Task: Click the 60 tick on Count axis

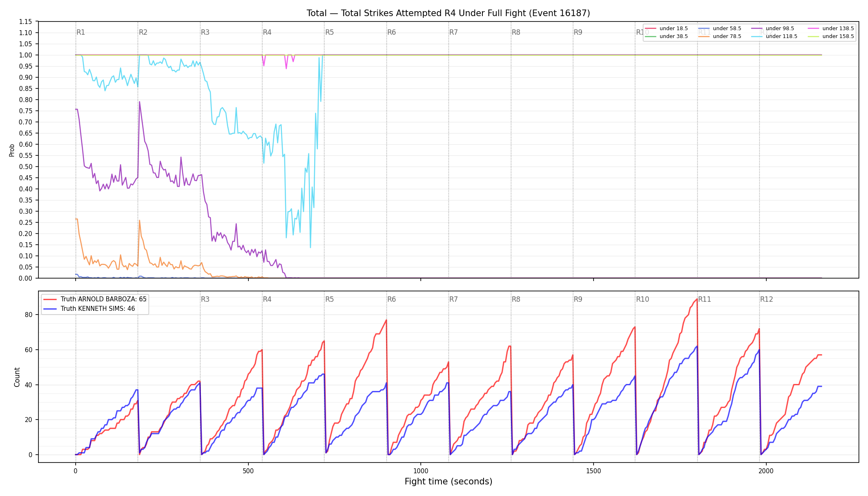Action: tap(29, 350)
